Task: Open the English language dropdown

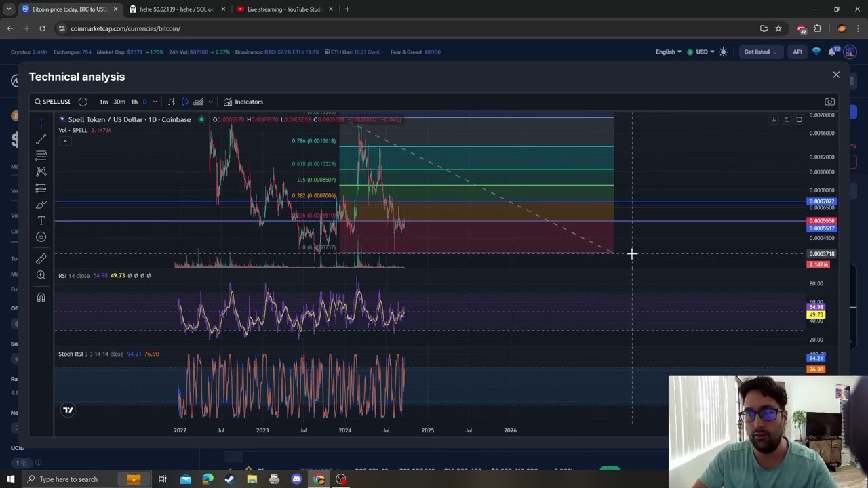Action: tap(668, 52)
